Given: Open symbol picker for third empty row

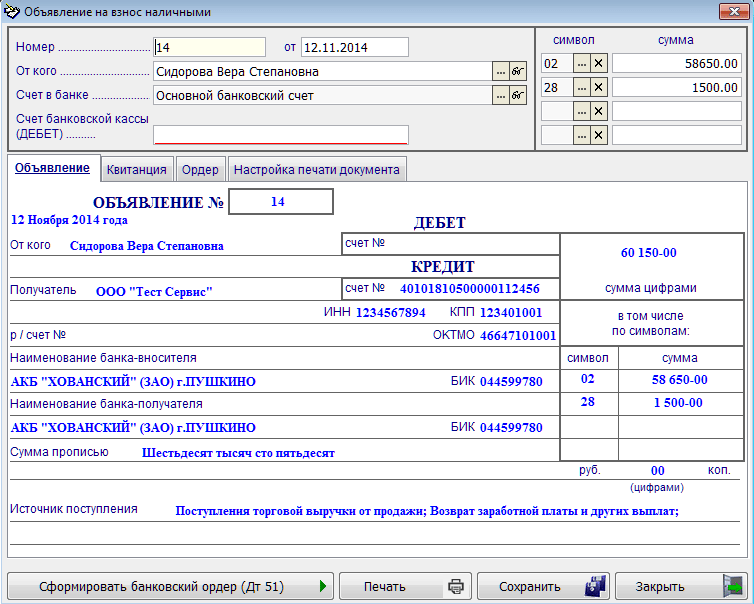Looking at the screenshot, I should (582, 111).
